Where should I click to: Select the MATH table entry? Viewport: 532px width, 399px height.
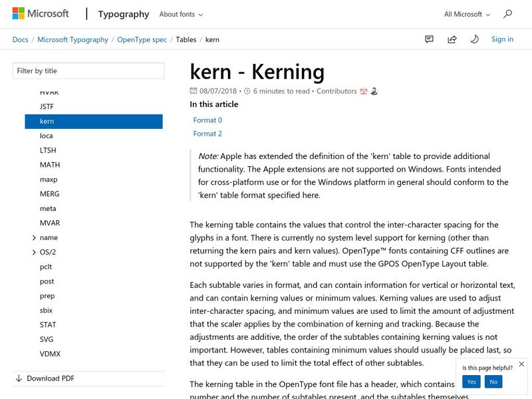point(50,165)
